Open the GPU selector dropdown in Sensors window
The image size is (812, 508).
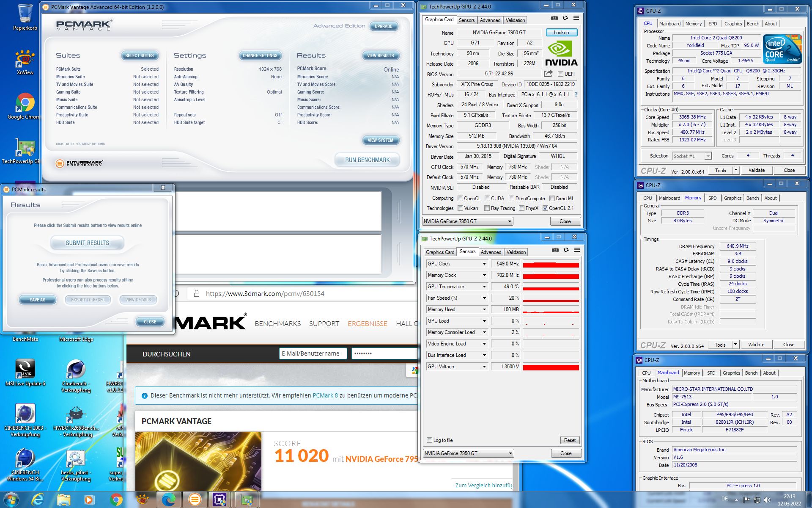point(468,453)
